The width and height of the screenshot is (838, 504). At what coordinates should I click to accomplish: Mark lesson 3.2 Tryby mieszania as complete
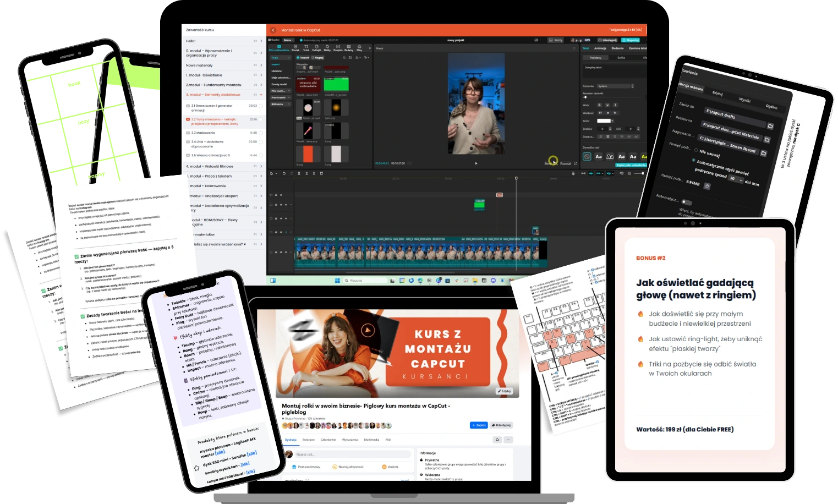[261, 119]
